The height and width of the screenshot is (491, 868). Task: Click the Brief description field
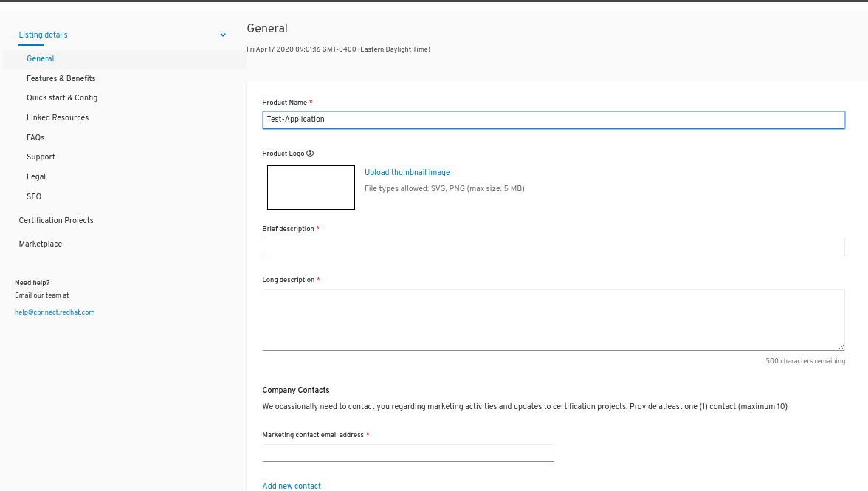point(554,247)
